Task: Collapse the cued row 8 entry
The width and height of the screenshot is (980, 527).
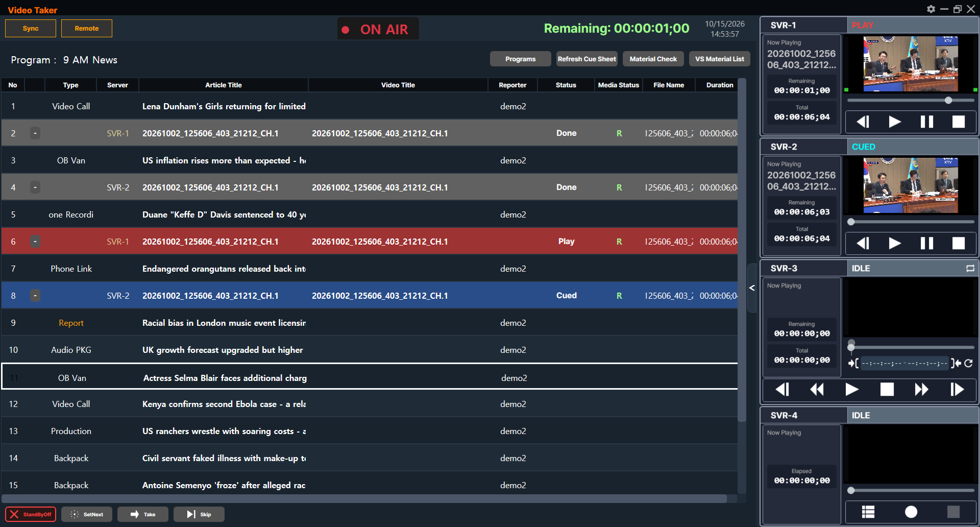Action: pyautogui.click(x=35, y=296)
